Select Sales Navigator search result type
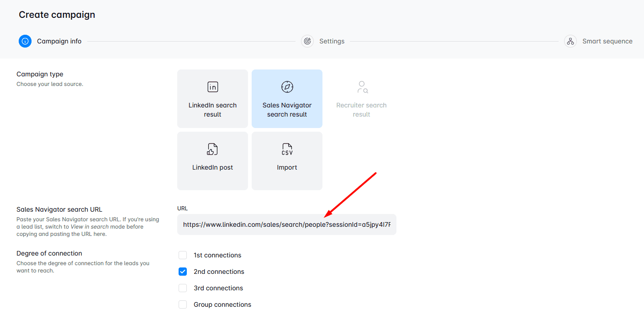644x331 pixels. (x=287, y=99)
